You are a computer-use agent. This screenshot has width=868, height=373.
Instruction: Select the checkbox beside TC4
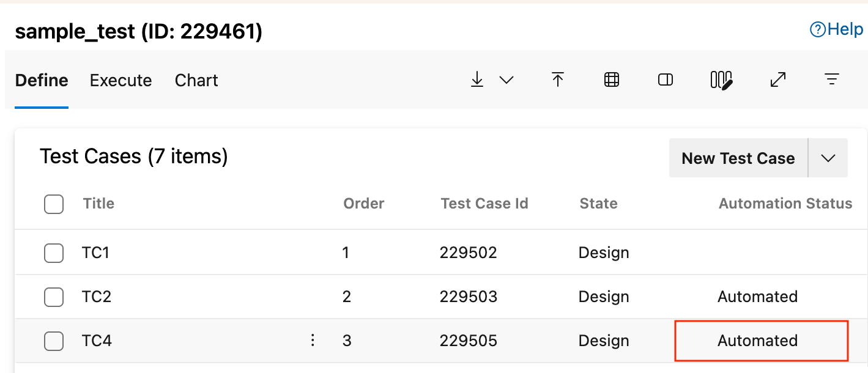53,341
